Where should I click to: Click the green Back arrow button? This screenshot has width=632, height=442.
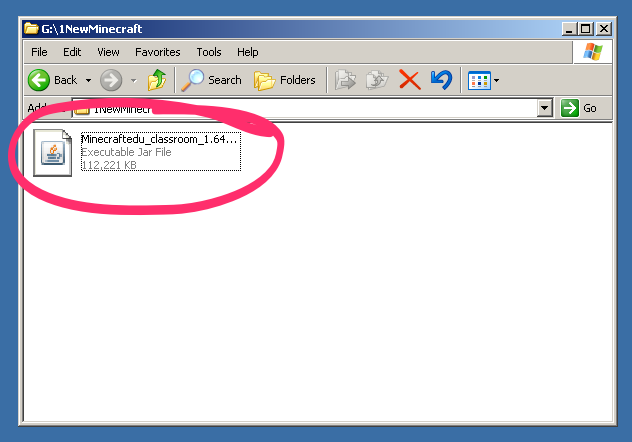coord(39,80)
